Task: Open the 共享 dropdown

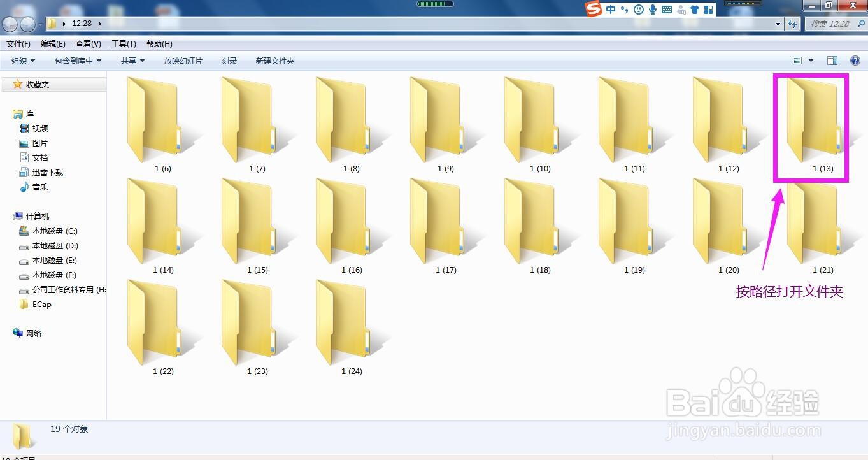Action: click(132, 61)
